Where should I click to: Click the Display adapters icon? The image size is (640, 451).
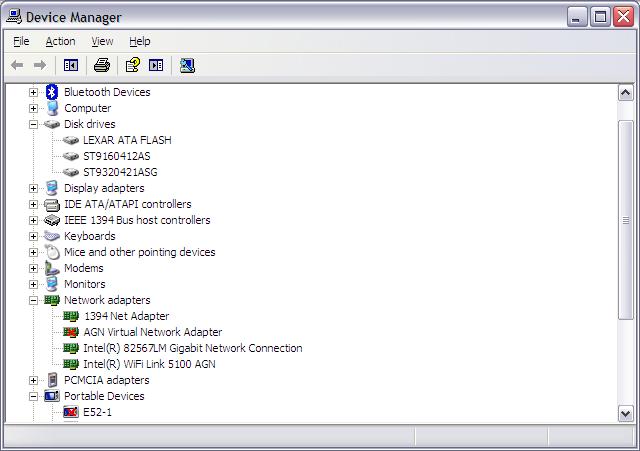[x=52, y=188]
